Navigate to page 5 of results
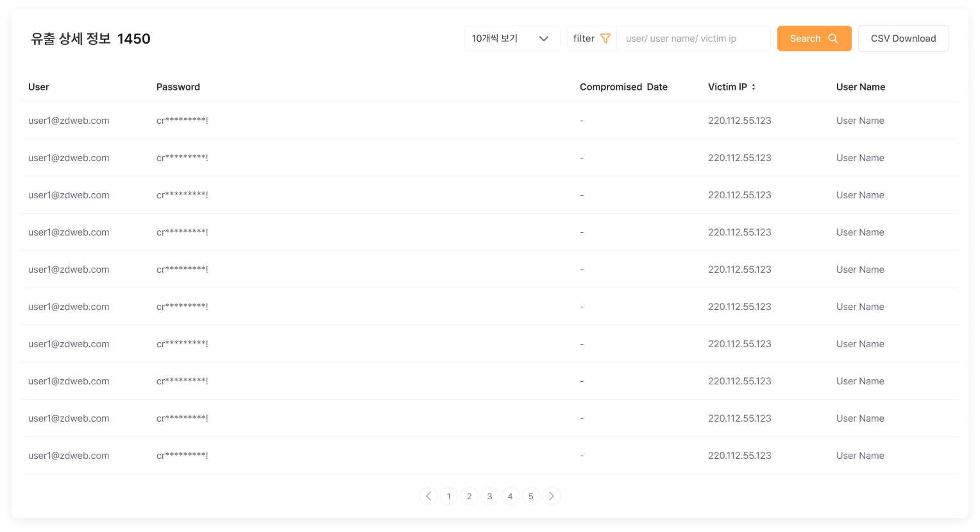The height and width of the screenshot is (532, 980). (x=531, y=496)
